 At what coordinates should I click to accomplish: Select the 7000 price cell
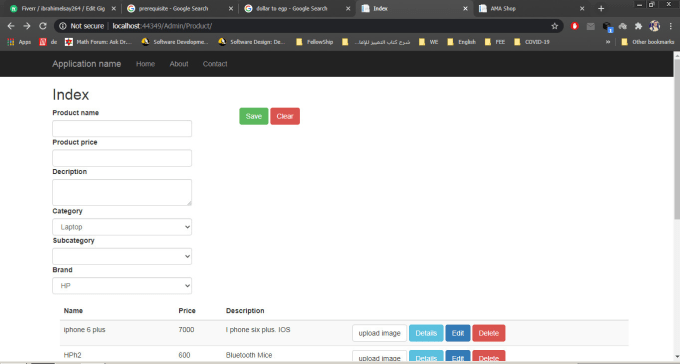(186, 330)
